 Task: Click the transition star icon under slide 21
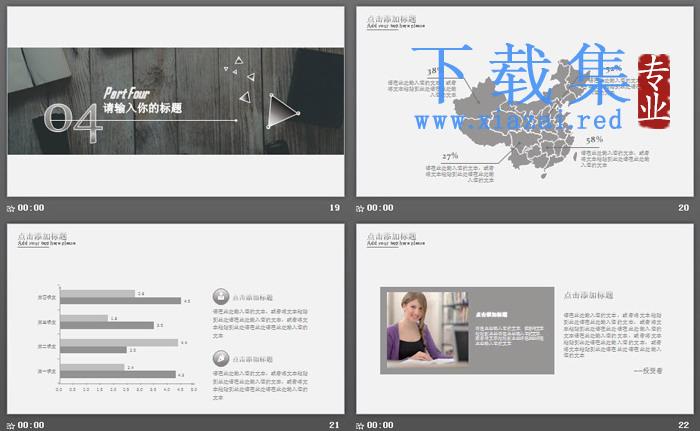(11, 426)
